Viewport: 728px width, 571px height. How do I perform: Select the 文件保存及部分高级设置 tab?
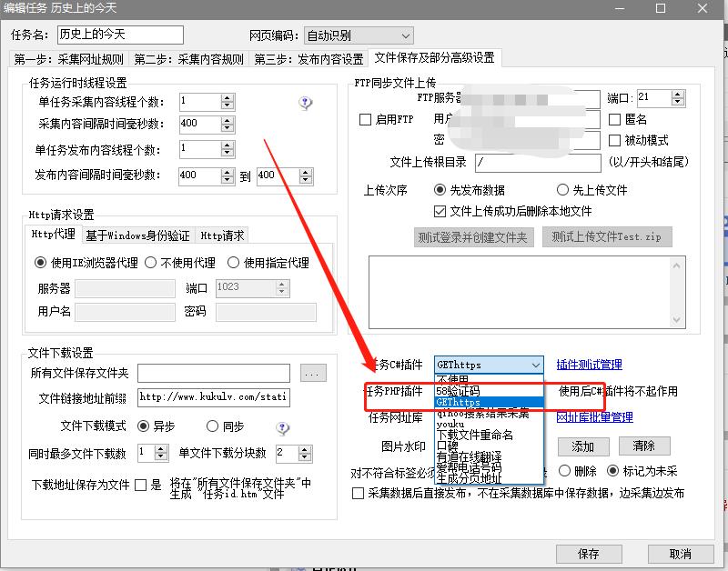(x=435, y=57)
